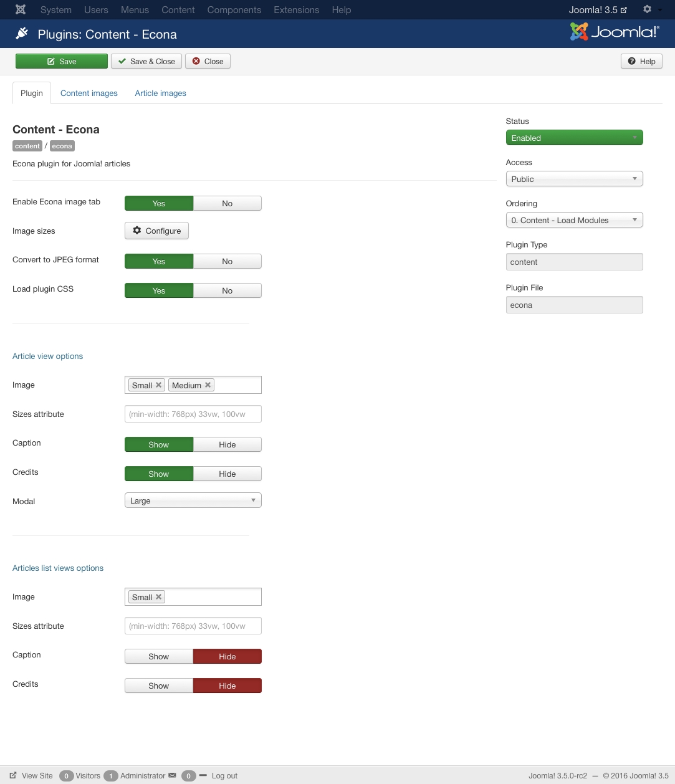Remove Small tag in Articles list views Image

tap(159, 597)
